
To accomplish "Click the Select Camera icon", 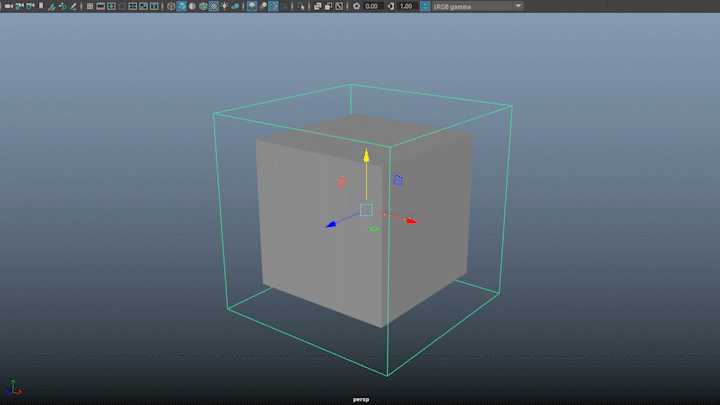I will tap(9, 6).
